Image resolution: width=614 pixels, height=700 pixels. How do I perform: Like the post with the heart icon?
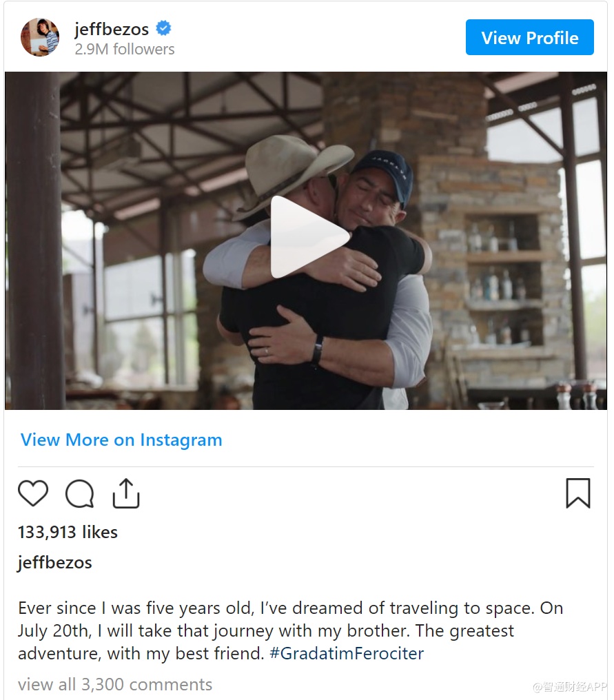[x=33, y=493]
